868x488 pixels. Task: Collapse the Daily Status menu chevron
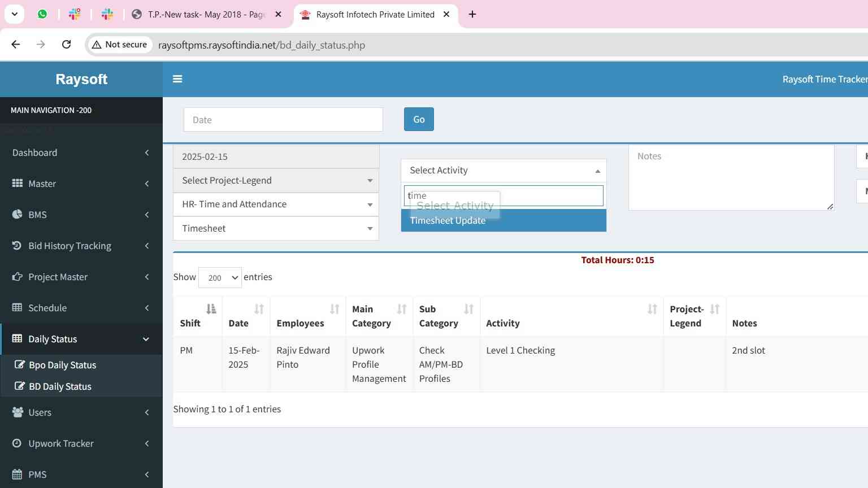(146, 339)
